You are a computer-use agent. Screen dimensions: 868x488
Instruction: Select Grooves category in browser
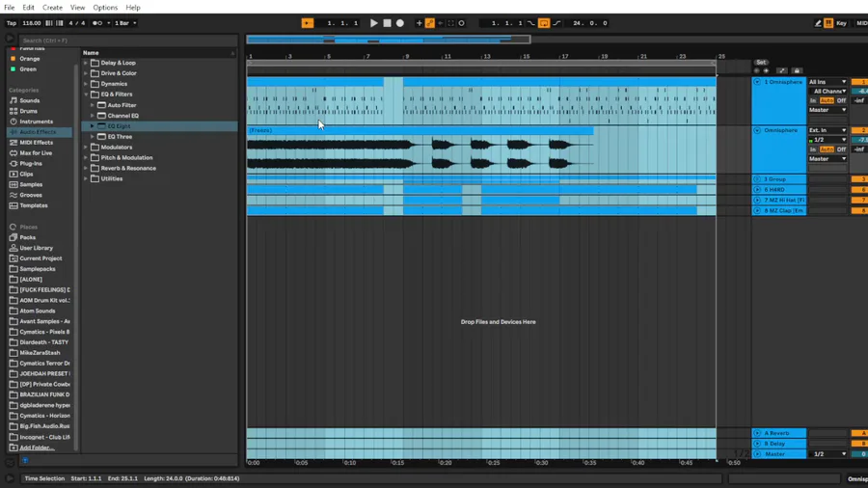[x=31, y=196]
